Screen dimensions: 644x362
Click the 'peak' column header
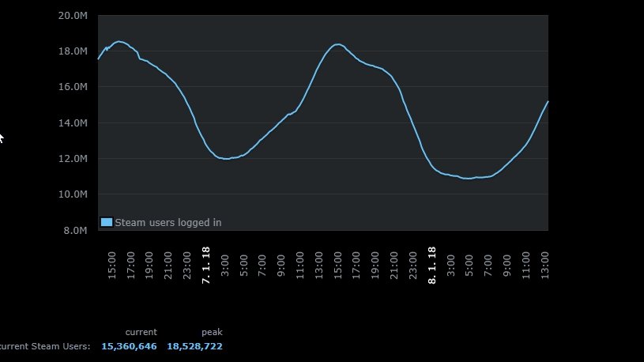tap(212, 332)
